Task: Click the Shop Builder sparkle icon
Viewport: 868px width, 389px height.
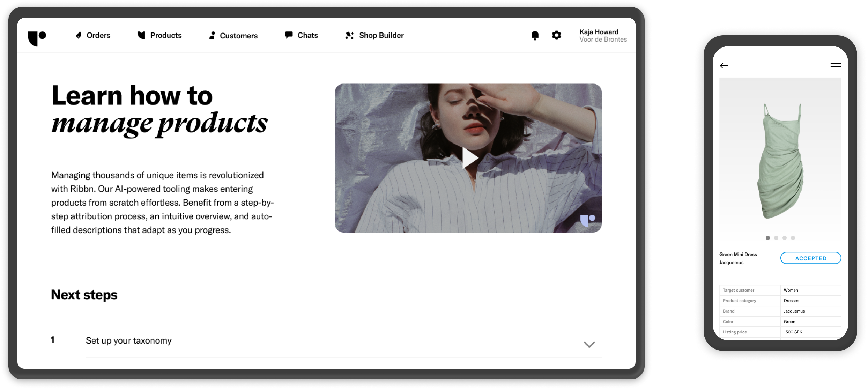Action: (x=349, y=35)
